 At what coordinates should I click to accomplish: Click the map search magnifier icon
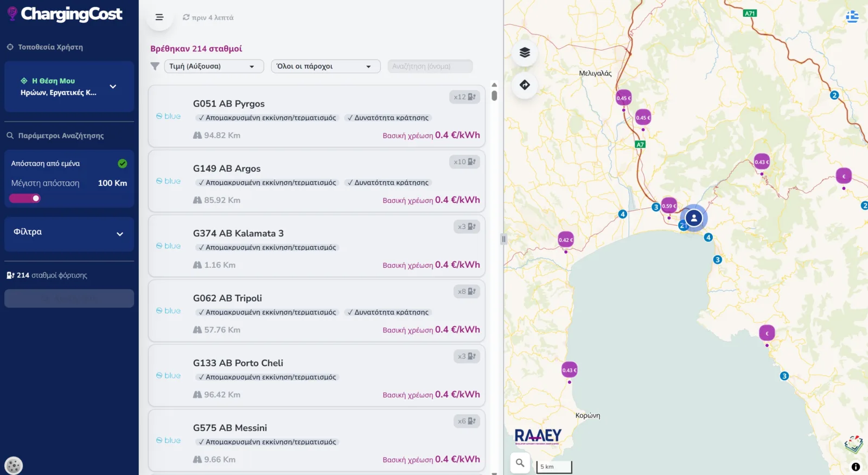pyautogui.click(x=520, y=463)
